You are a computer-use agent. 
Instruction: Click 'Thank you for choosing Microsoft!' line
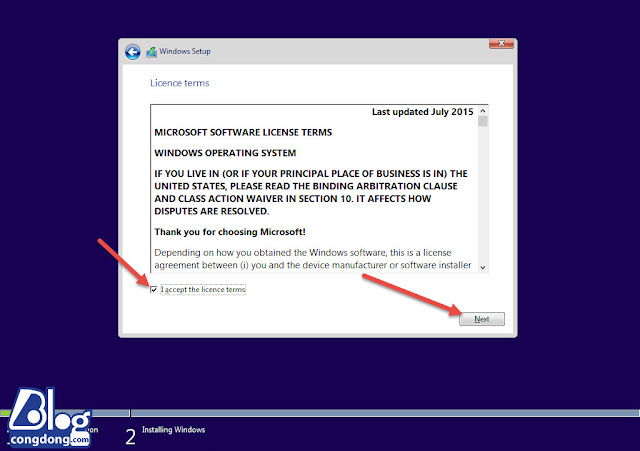230,232
